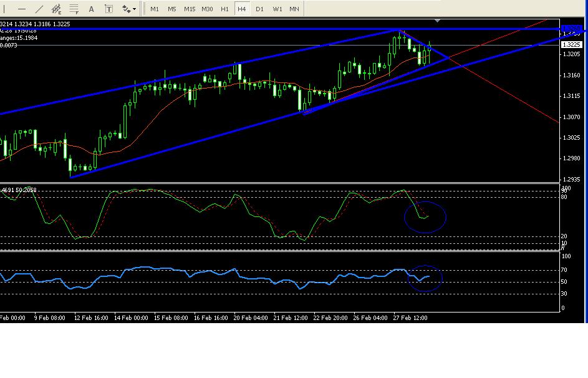
Task: Select the horizontal line drawing tool
Action: click(22, 9)
